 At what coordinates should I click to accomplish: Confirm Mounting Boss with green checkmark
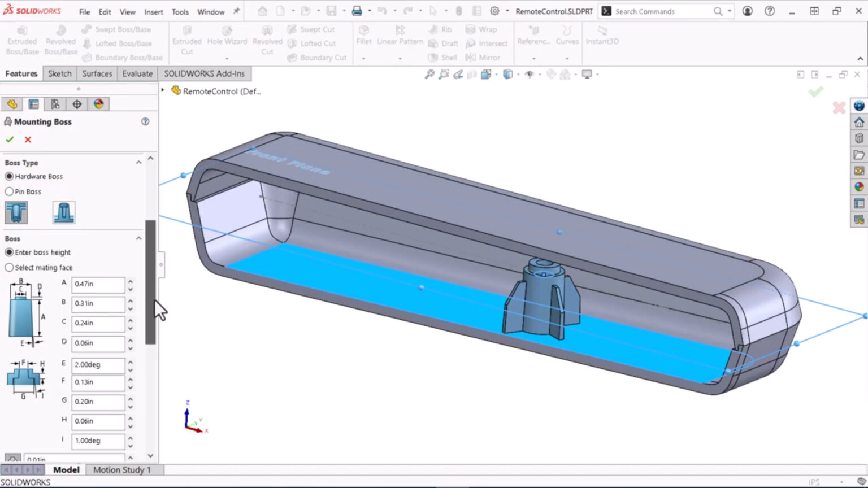point(10,140)
